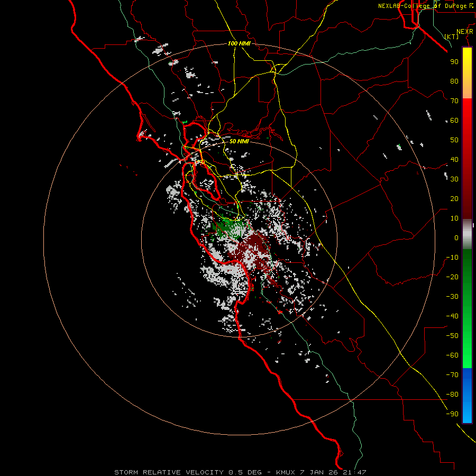Screen dimensions: 476x476
Task: Click the -10 value on the velocity scale
Action: pos(452,258)
